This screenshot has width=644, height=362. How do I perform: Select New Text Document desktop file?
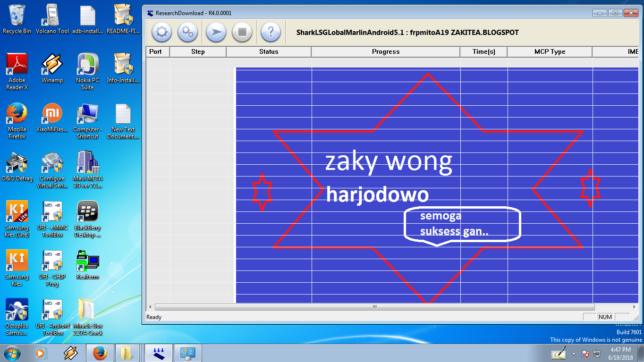(123, 120)
